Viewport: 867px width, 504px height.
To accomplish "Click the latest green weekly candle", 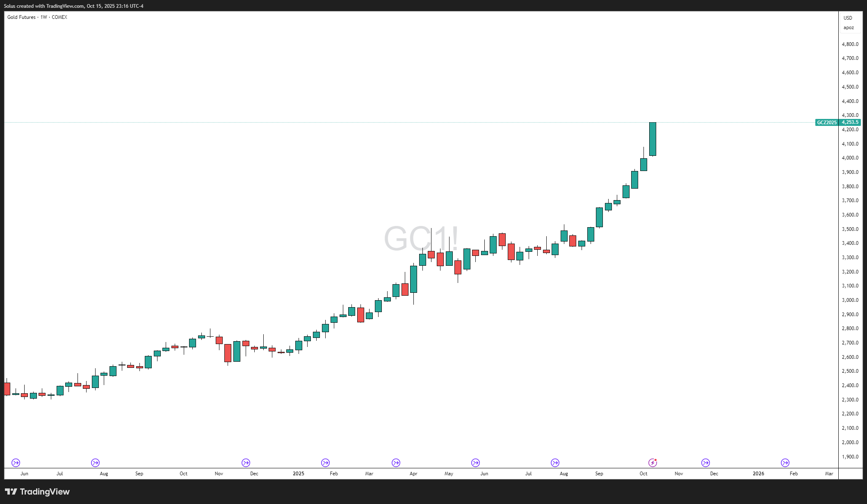I will tap(653, 139).
